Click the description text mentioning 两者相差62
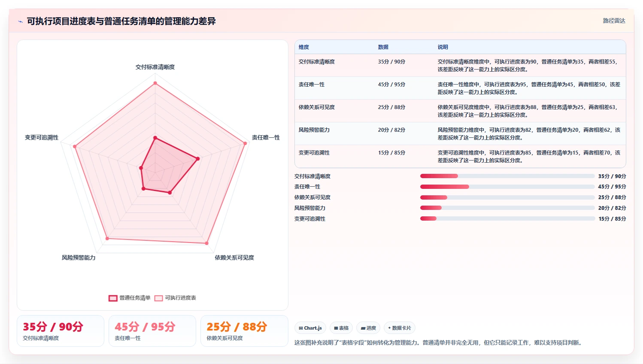The width and height of the screenshot is (643, 364). click(529, 134)
